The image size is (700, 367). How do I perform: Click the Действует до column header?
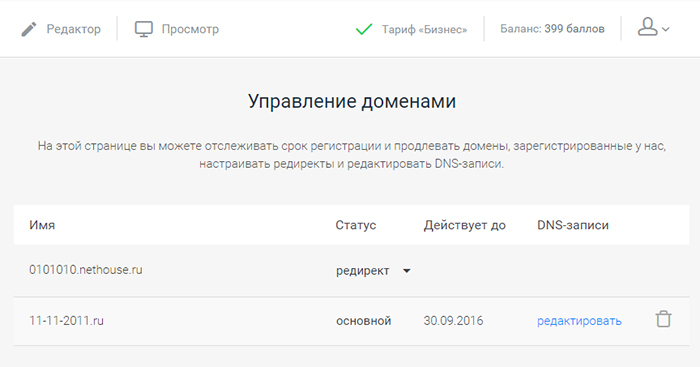464,225
